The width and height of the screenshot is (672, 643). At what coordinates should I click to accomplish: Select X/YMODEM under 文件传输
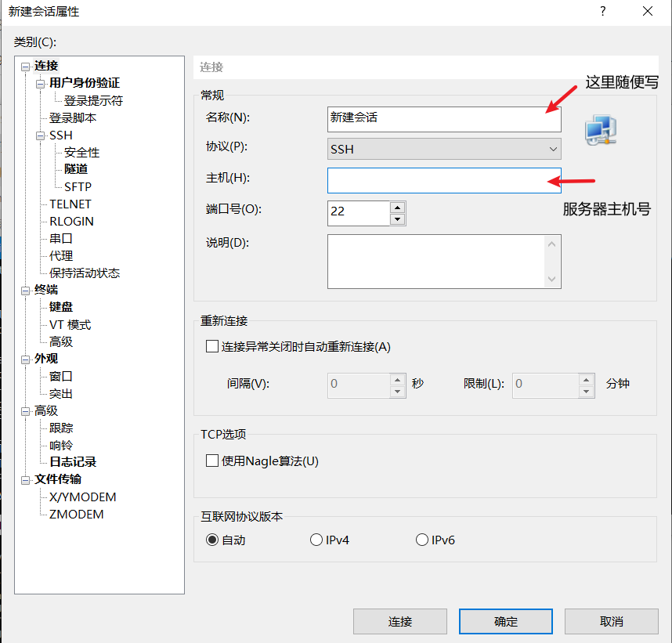click(81, 497)
